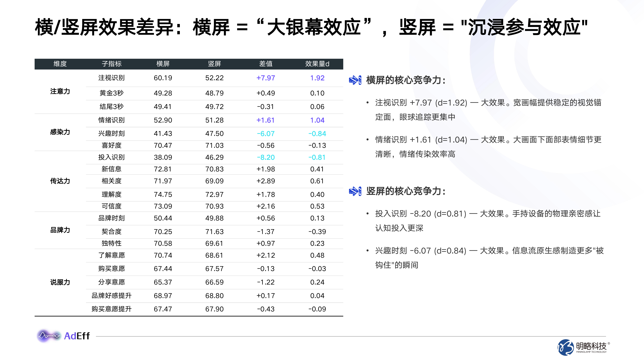Select the 子指标 column header
644x362 pixels.
click(x=112, y=64)
